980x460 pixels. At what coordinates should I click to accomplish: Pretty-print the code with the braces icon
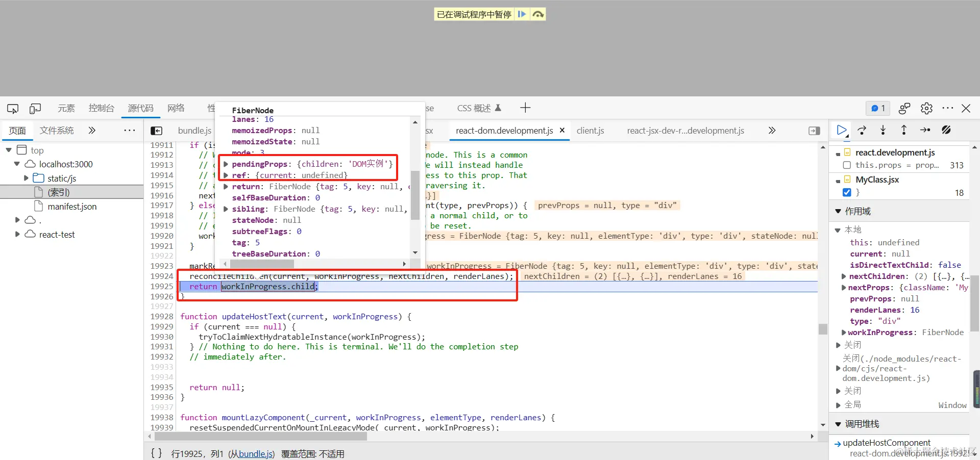pos(156,453)
